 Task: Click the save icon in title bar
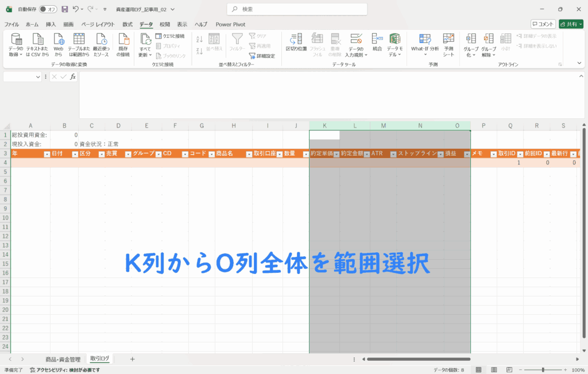tap(64, 9)
